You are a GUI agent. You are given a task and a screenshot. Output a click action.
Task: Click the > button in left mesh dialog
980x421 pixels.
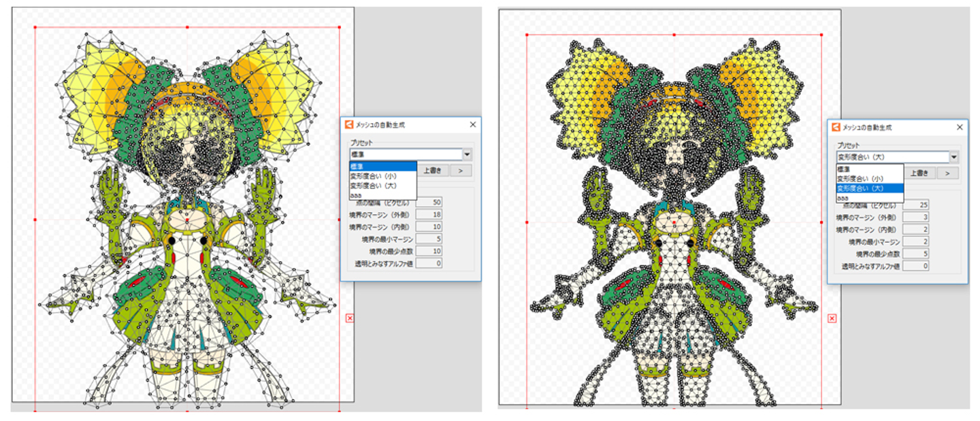pyautogui.click(x=460, y=171)
